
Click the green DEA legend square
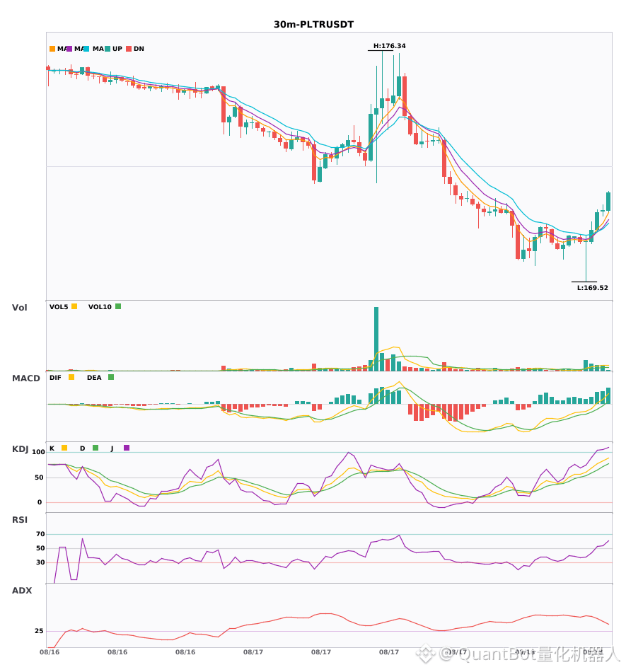click(111, 377)
